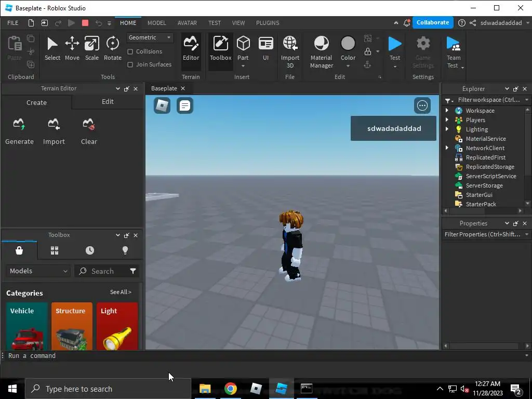Open the chat icon in viewport

point(185,105)
